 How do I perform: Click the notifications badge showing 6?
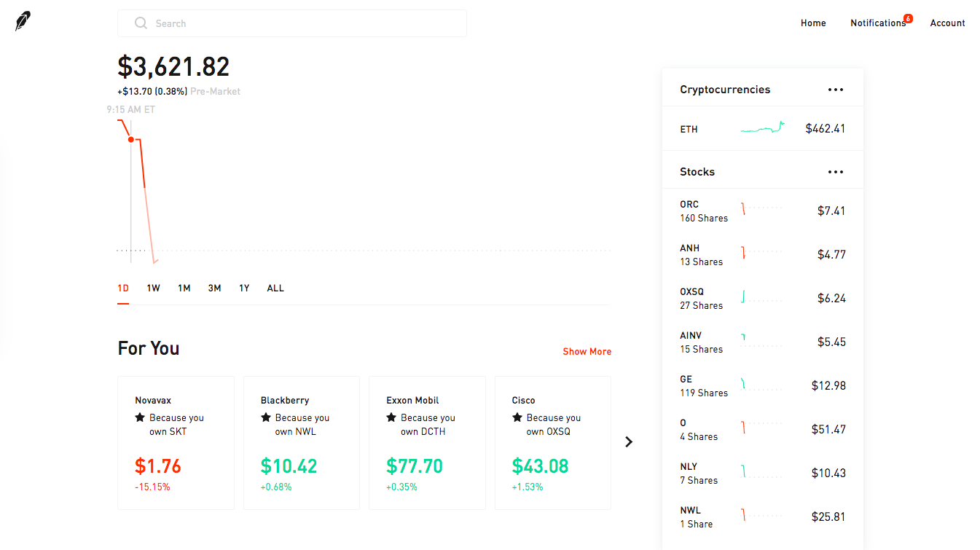click(x=908, y=18)
